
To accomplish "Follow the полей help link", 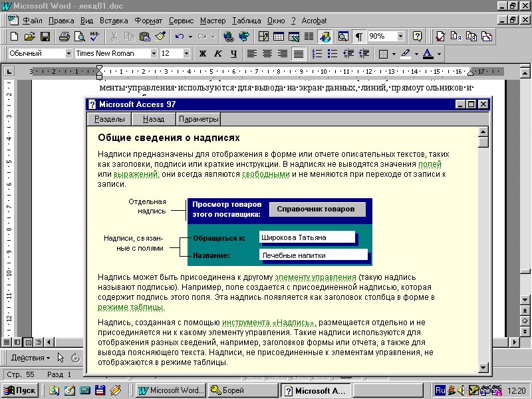I will (430, 164).
